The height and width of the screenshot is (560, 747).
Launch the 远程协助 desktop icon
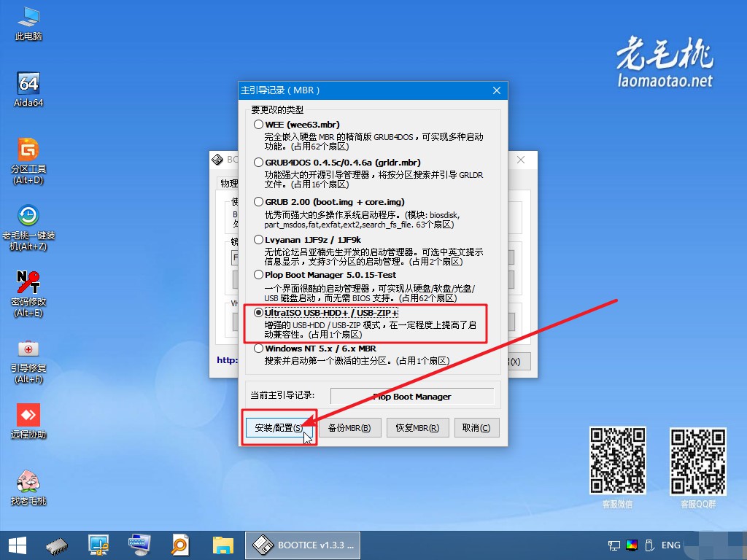[28, 421]
